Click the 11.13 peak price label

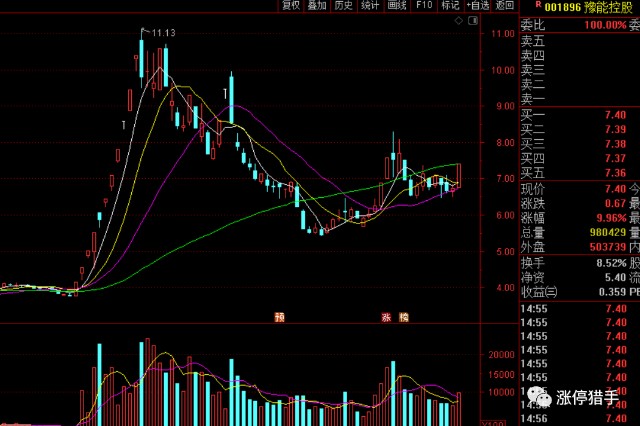164,33
